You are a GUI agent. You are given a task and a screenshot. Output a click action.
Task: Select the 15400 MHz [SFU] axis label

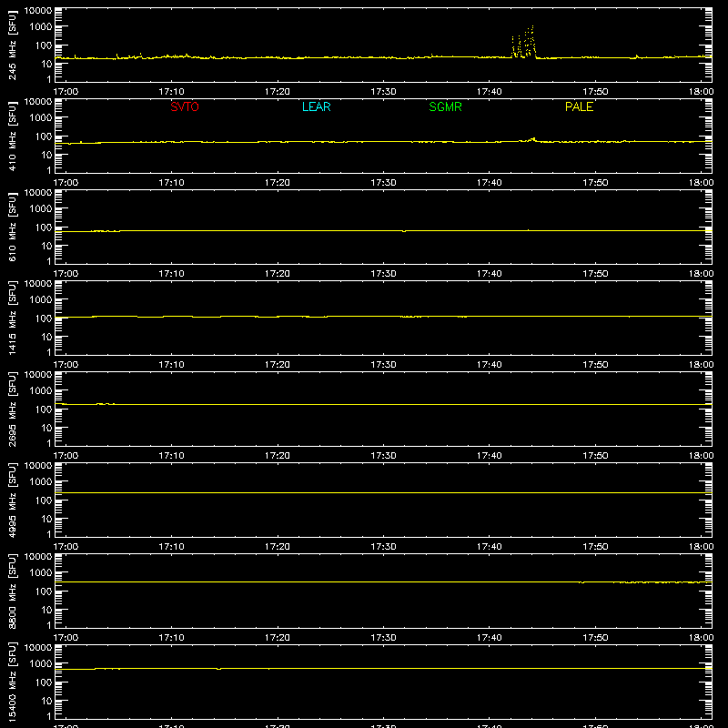[12, 682]
